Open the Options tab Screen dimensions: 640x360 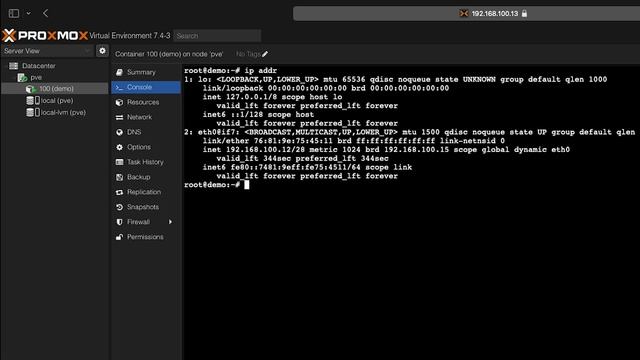click(x=146, y=147)
